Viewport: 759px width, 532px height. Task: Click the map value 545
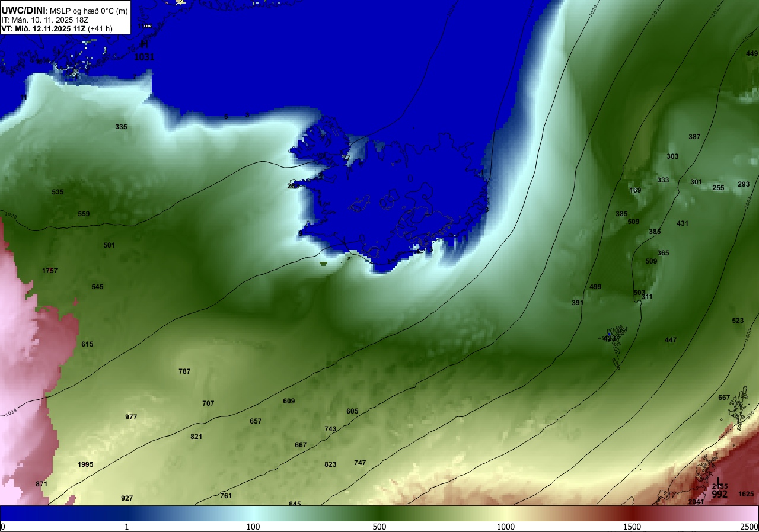(97, 287)
